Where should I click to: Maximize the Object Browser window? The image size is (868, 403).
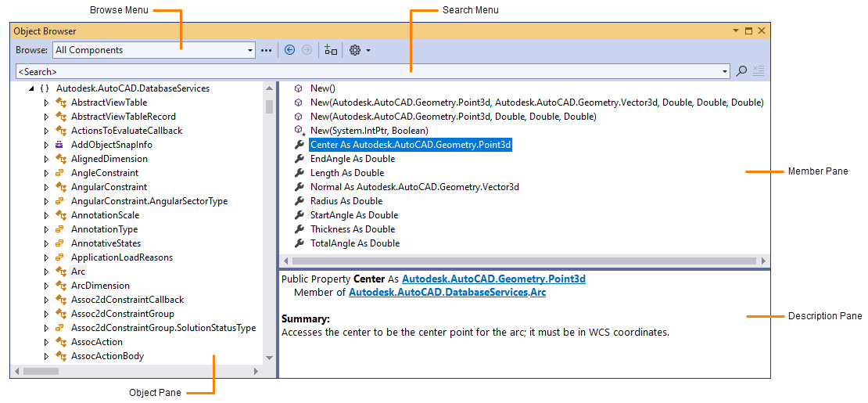point(748,31)
